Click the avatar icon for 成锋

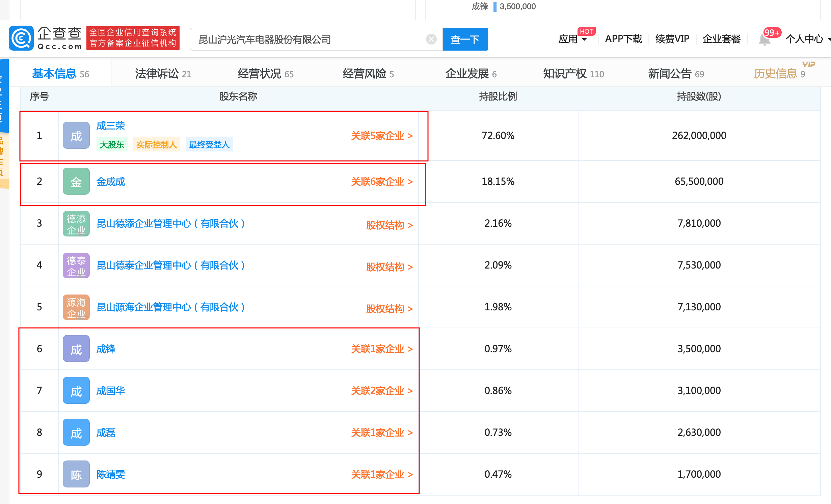pos(76,349)
